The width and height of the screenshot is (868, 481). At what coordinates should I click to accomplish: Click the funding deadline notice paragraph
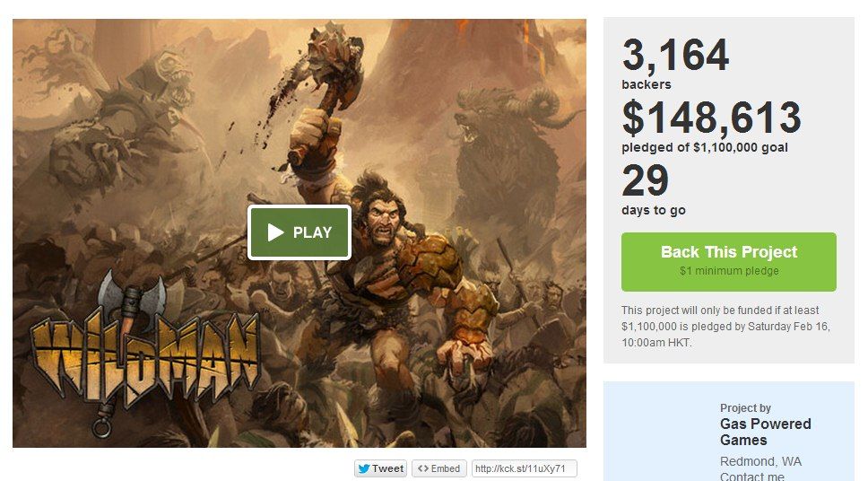click(x=725, y=327)
